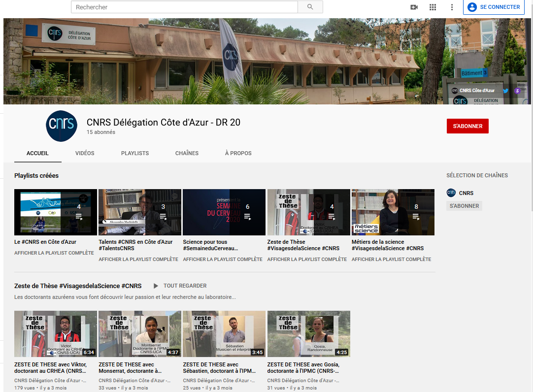Open ZESTE DE THESE avec Monserrat title
This screenshot has width=533, height=392.
coord(130,367)
